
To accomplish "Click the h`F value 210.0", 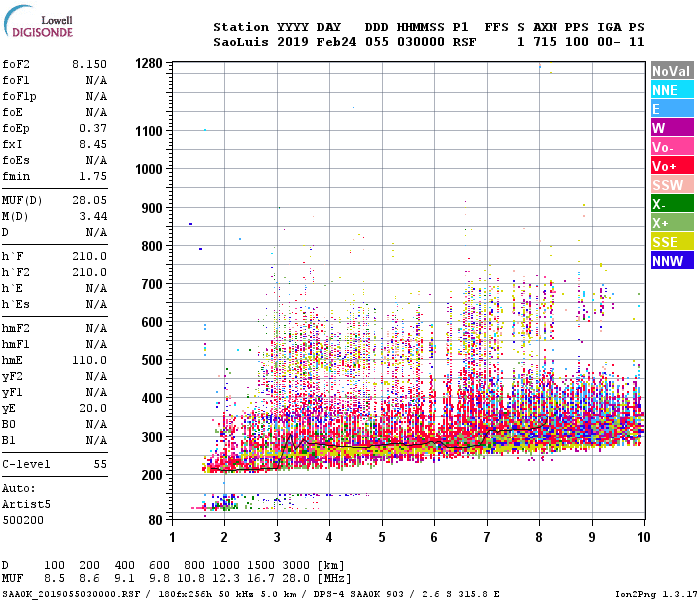I will pos(89,256).
